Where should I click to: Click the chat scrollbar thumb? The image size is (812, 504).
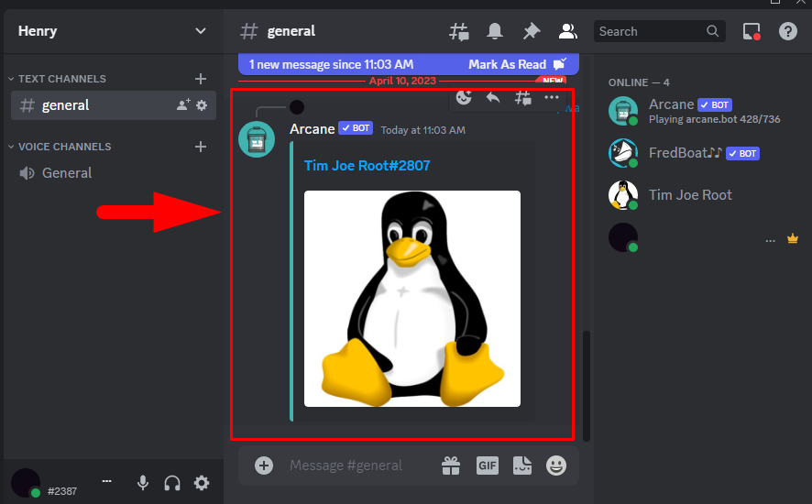(x=587, y=386)
